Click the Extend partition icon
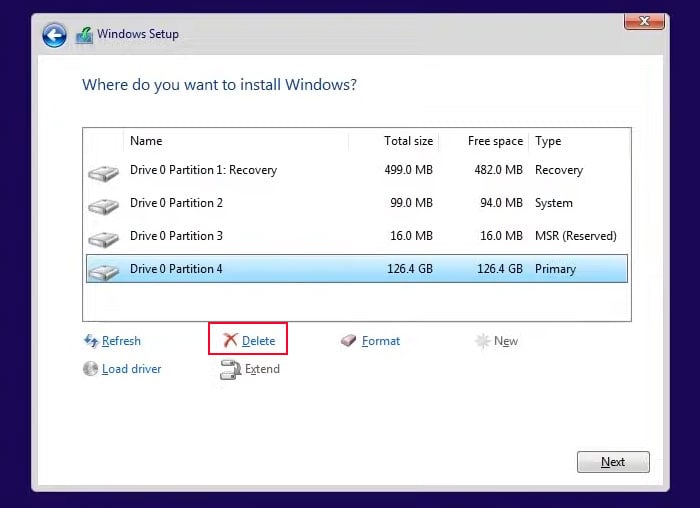Screen dimensions: 700x508 click(230, 370)
